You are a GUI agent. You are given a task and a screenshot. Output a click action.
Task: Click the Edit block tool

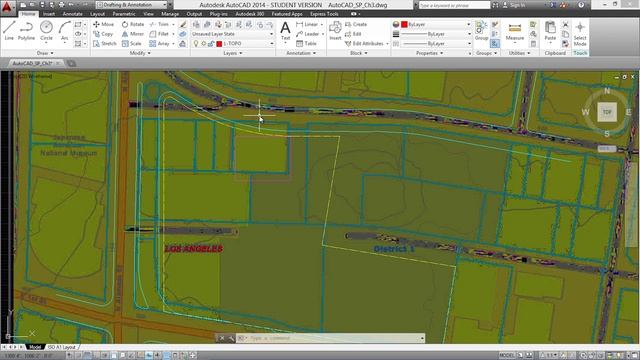353,34
